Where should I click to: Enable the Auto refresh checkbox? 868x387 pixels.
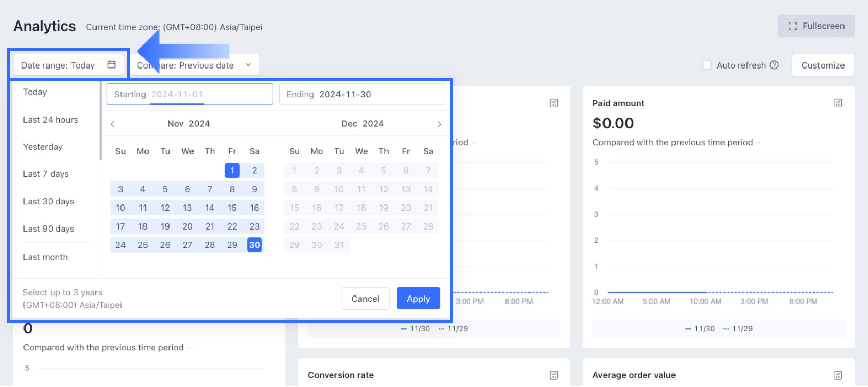coord(707,65)
